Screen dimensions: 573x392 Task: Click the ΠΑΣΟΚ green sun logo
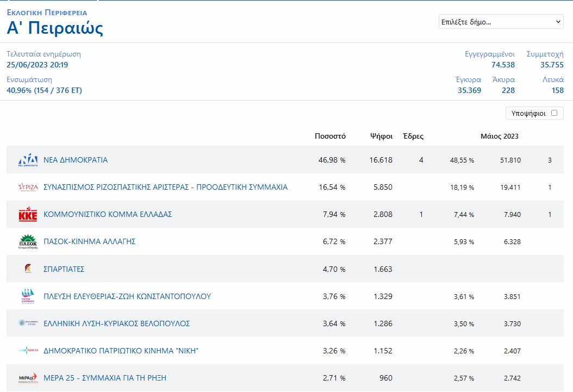[28, 242]
